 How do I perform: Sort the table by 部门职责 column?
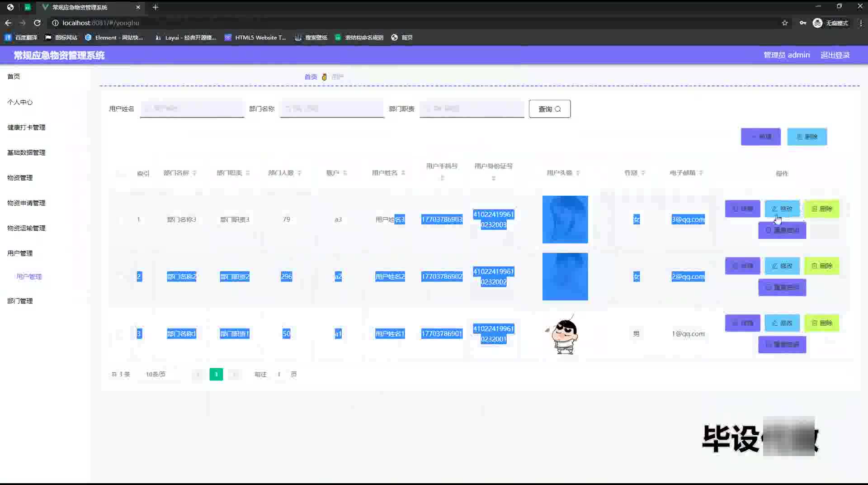[x=248, y=173]
